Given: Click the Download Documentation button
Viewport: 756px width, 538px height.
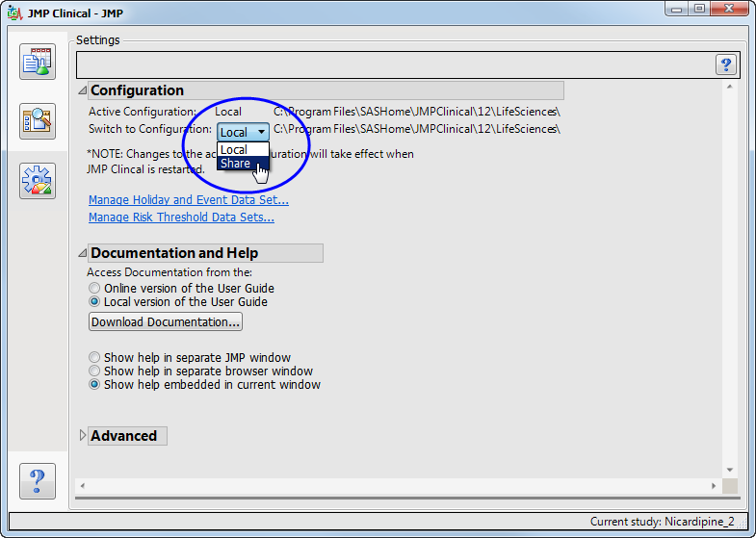Looking at the screenshot, I should coord(166,321).
